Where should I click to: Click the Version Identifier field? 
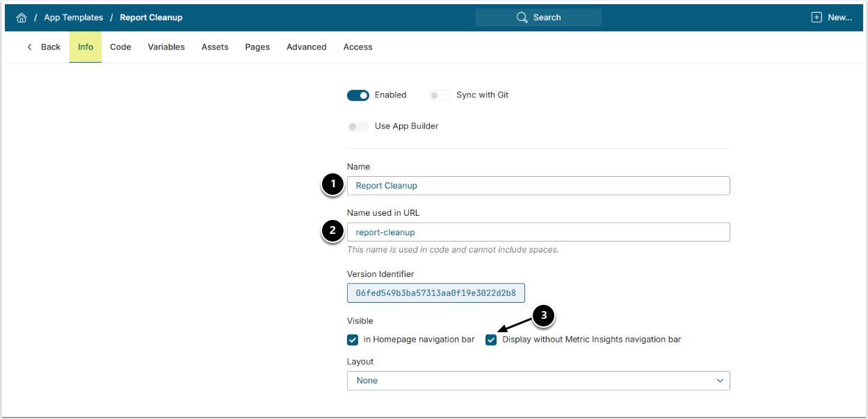coord(436,293)
